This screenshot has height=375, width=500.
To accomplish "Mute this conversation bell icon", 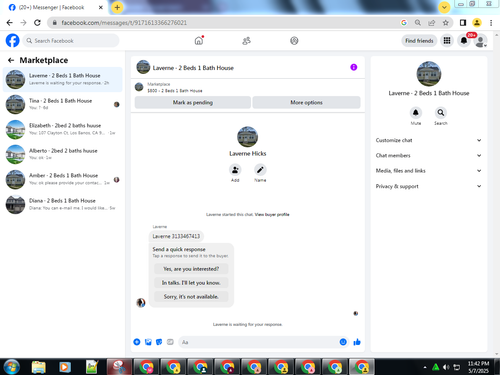I will click(416, 113).
